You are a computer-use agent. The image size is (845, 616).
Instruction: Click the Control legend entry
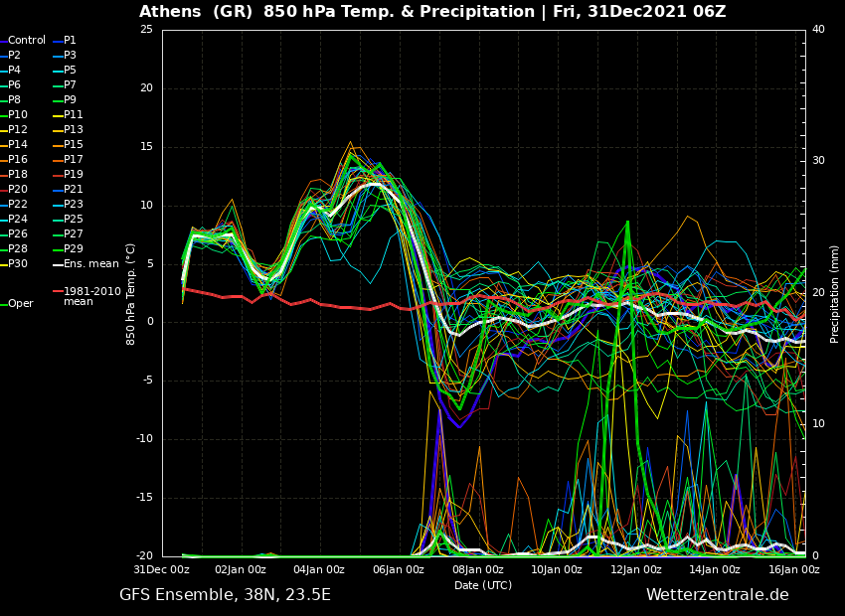(26, 41)
